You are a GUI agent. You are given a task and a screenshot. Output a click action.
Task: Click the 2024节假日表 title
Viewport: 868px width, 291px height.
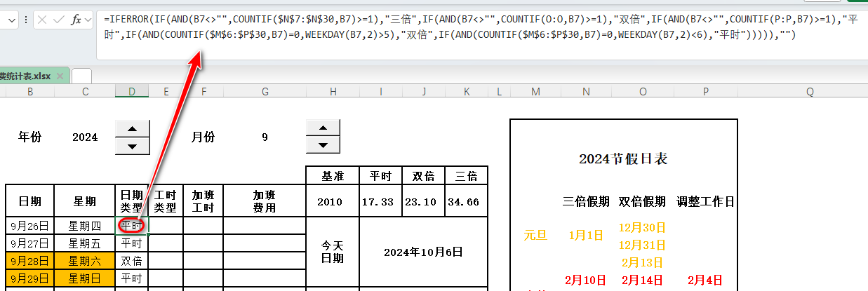[623, 159]
